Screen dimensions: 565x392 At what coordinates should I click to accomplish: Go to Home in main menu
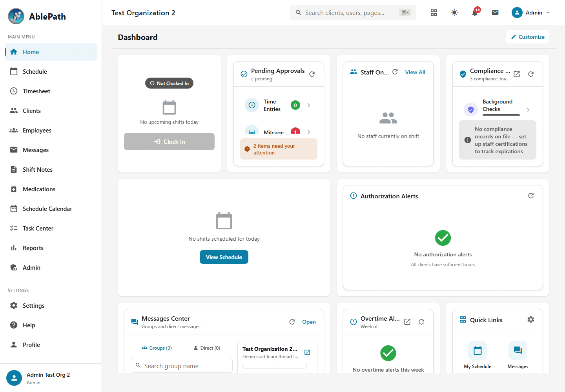(51, 52)
